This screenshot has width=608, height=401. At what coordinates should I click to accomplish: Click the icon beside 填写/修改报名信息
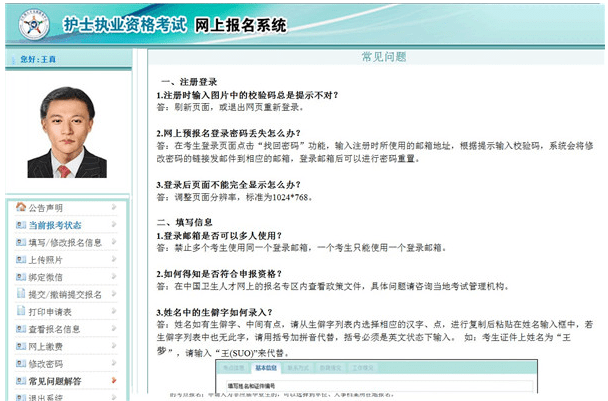click(21, 242)
